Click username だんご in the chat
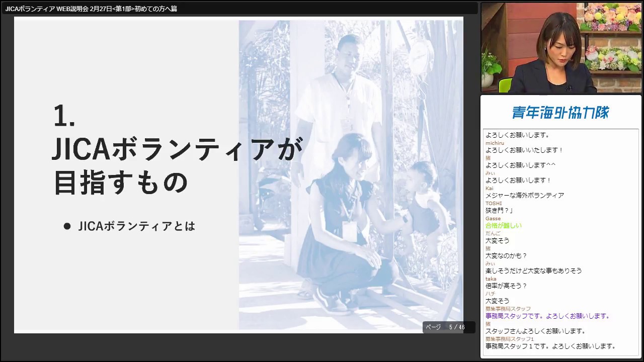Viewport: 644px width, 362px height. coord(493,233)
